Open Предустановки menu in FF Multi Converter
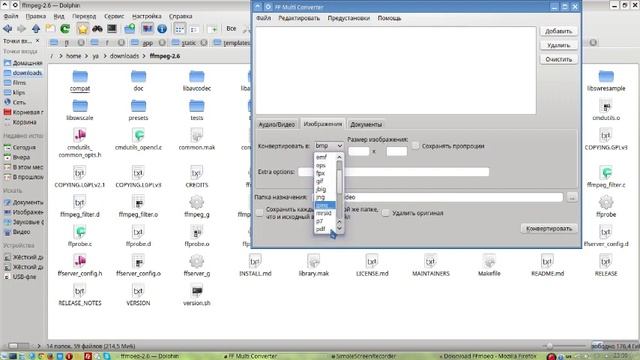Viewport: 640px width, 360px height. 348,18
